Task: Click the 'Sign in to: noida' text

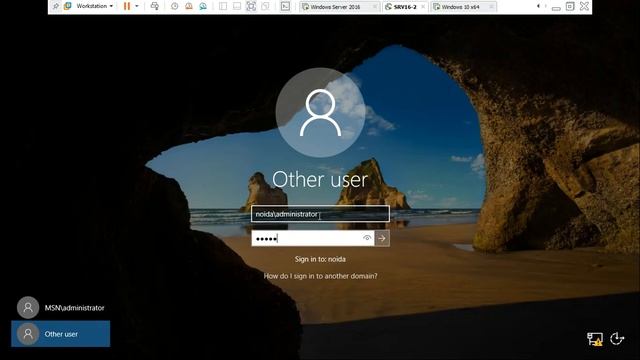Action: 320,259
